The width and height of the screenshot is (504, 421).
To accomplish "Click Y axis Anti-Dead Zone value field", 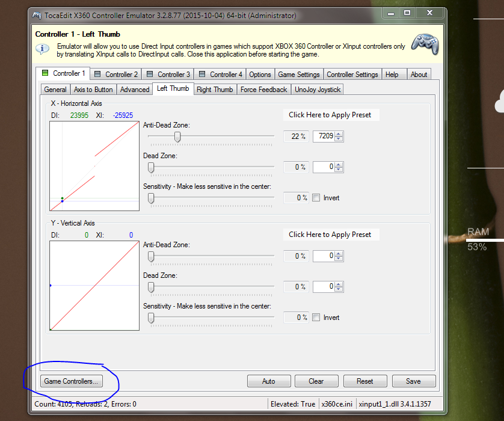I will tap(324, 256).
